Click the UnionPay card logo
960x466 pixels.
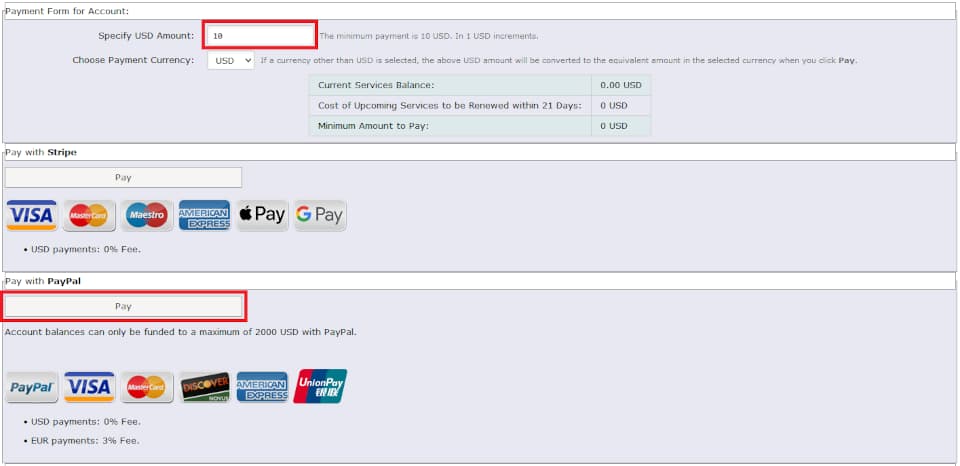click(320, 386)
